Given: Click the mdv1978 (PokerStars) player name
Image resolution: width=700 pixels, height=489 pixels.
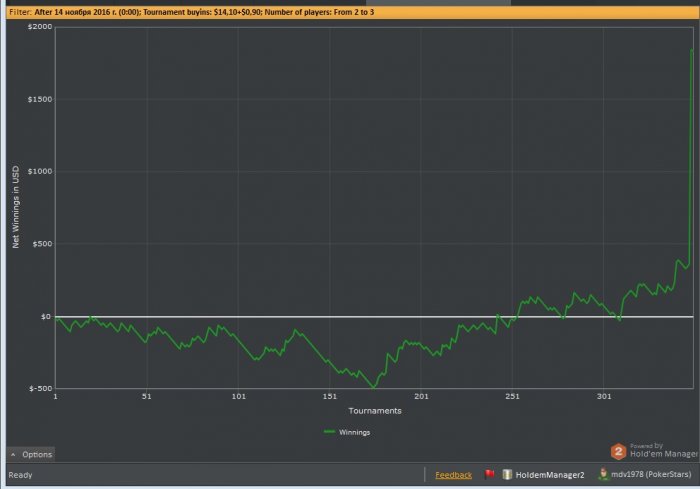Looking at the screenshot, I should coord(650,475).
